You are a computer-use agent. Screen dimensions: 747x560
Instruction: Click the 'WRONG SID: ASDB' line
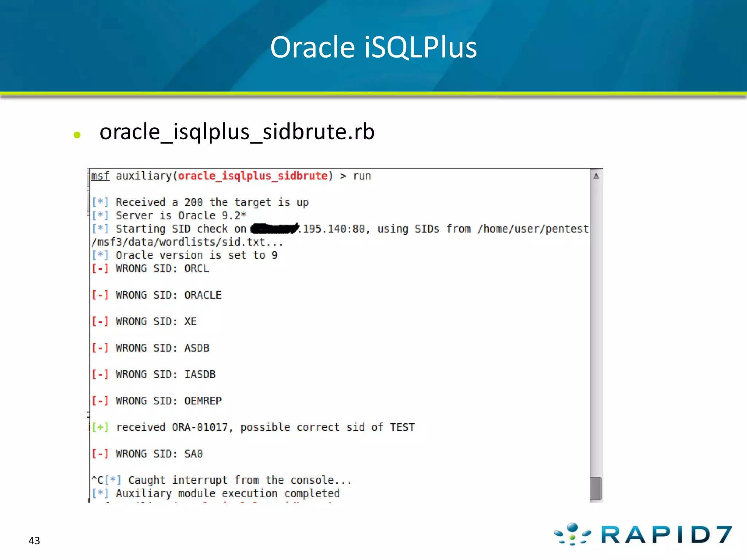(x=151, y=348)
